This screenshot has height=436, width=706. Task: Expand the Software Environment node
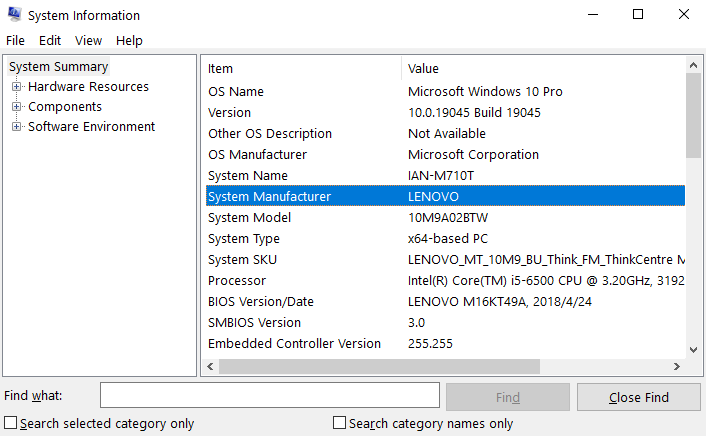pyautogui.click(x=16, y=127)
